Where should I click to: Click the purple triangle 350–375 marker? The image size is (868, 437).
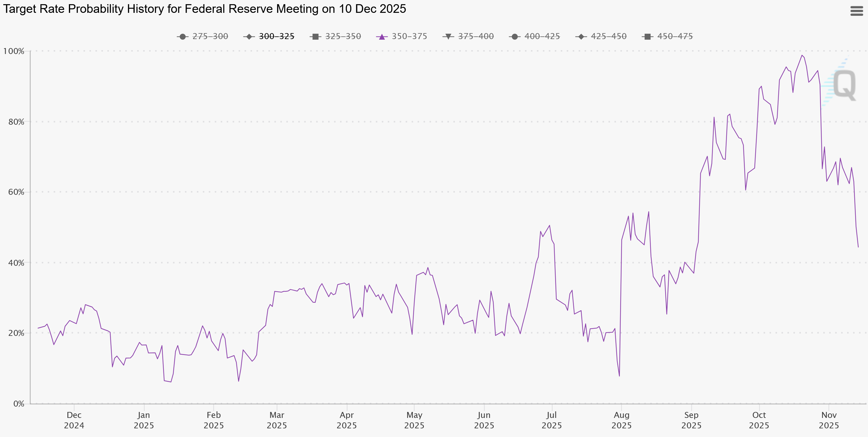[x=382, y=37]
